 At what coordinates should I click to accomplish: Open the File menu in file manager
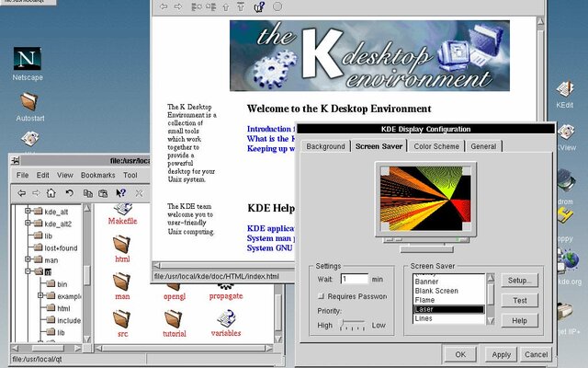pyautogui.click(x=22, y=175)
